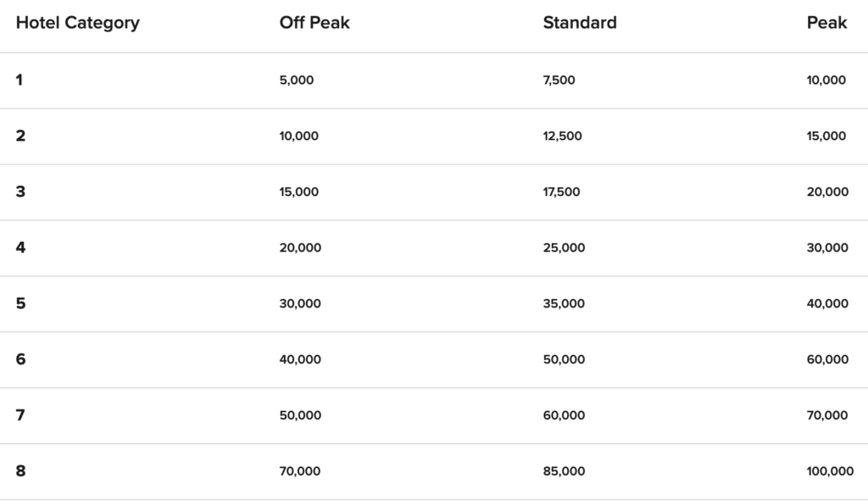Click the Hotel Category column header

coord(77,23)
